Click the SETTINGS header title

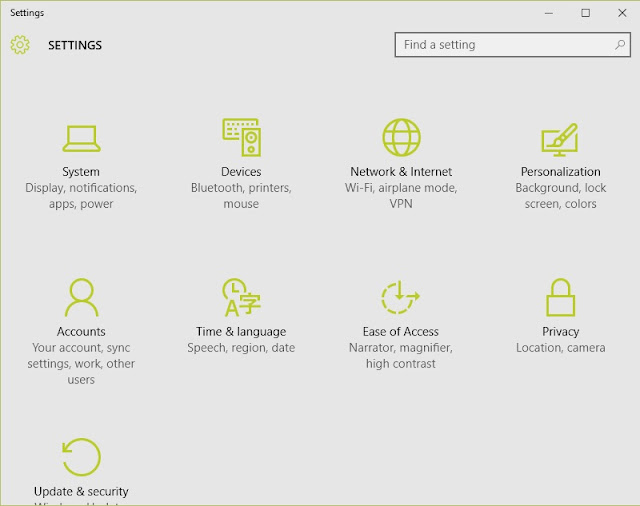[75, 45]
